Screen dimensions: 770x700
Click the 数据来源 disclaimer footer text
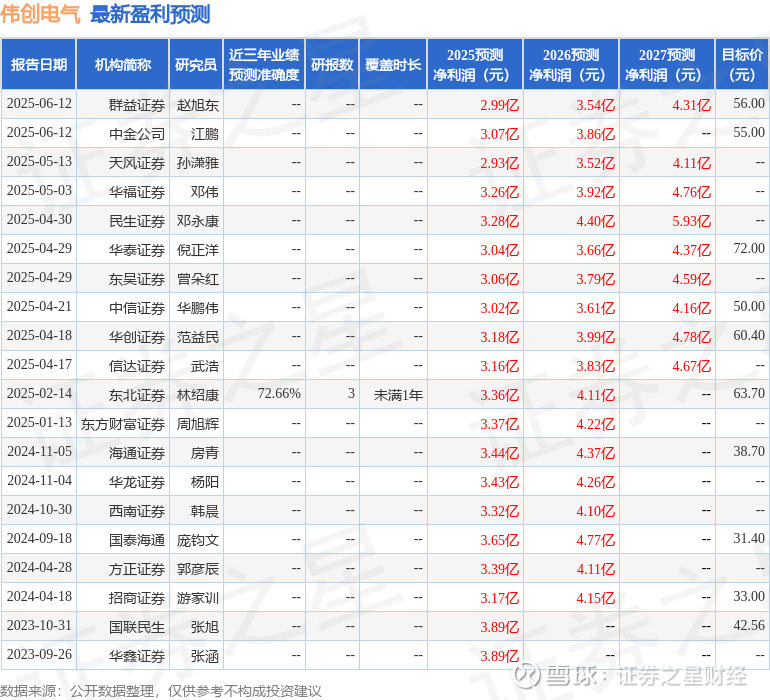(161, 691)
